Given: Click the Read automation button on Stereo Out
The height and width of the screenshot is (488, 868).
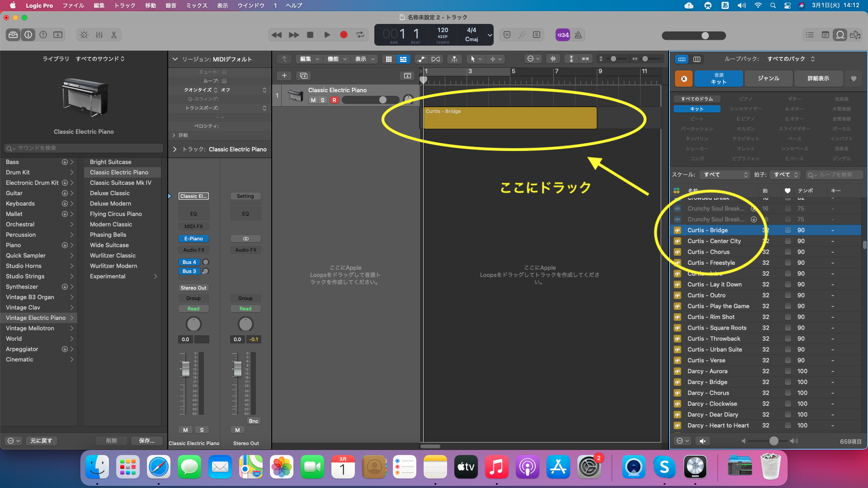Looking at the screenshot, I should pyautogui.click(x=245, y=309).
